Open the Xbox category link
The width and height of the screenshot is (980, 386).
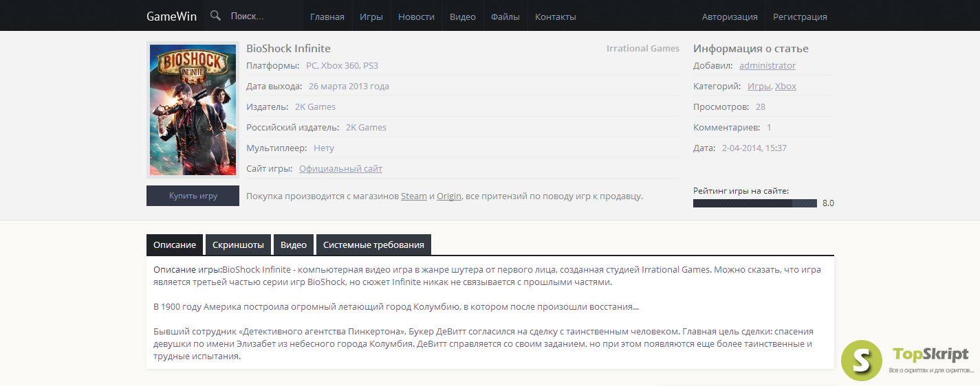[785, 86]
